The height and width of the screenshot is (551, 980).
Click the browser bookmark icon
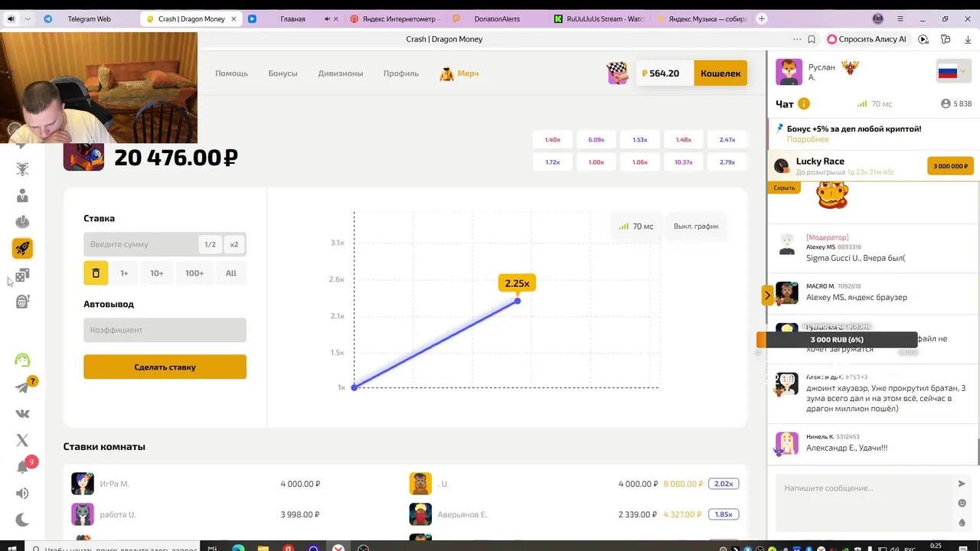[x=812, y=39]
